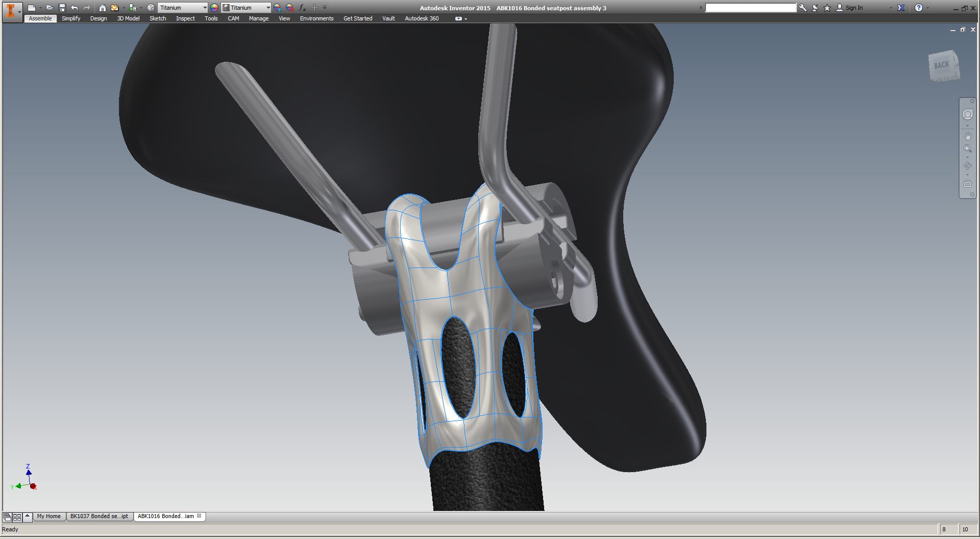The image size is (980, 539).
Task: Switch to the 3D Model ribbon tab
Action: click(x=128, y=18)
